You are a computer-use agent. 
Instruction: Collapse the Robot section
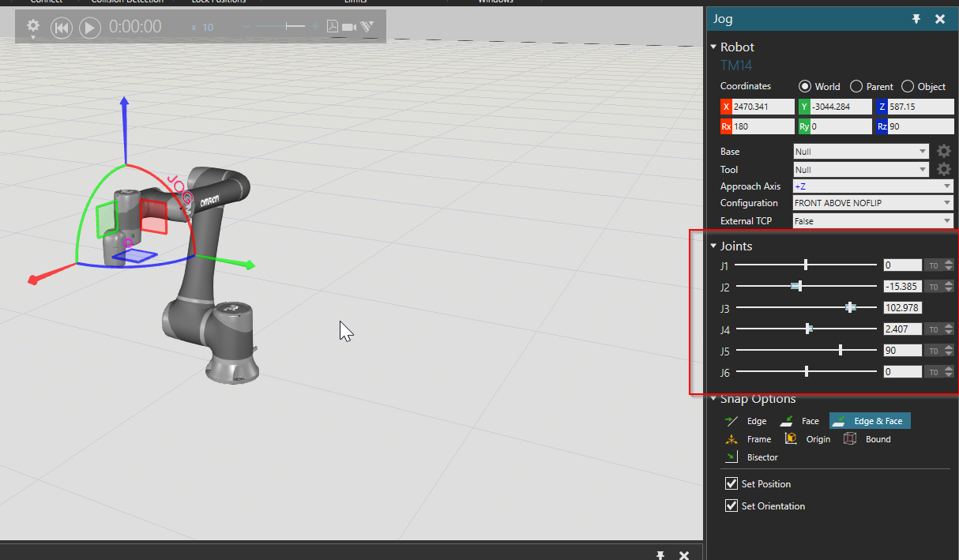pos(713,47)
